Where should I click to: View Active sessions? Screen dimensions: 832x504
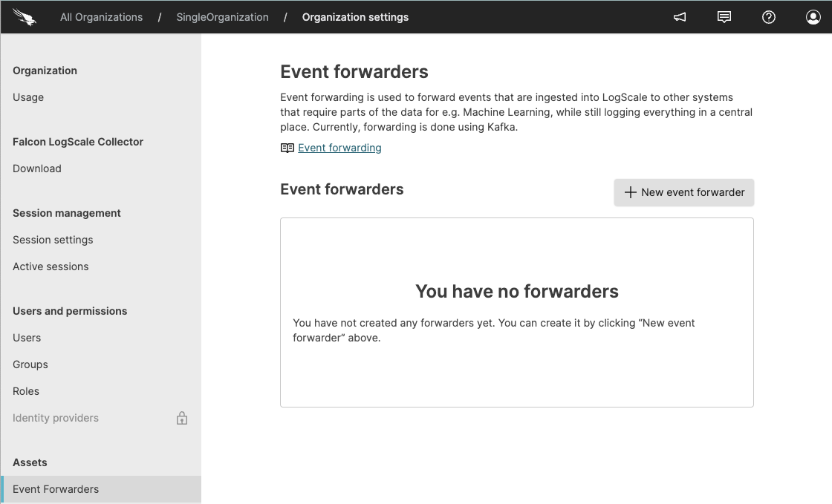51,266
